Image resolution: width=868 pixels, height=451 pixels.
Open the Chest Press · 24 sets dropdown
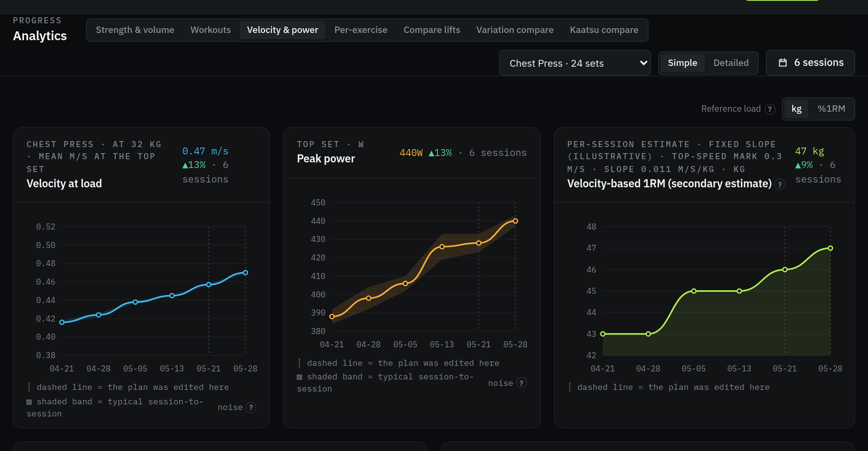tap(575, 63)
